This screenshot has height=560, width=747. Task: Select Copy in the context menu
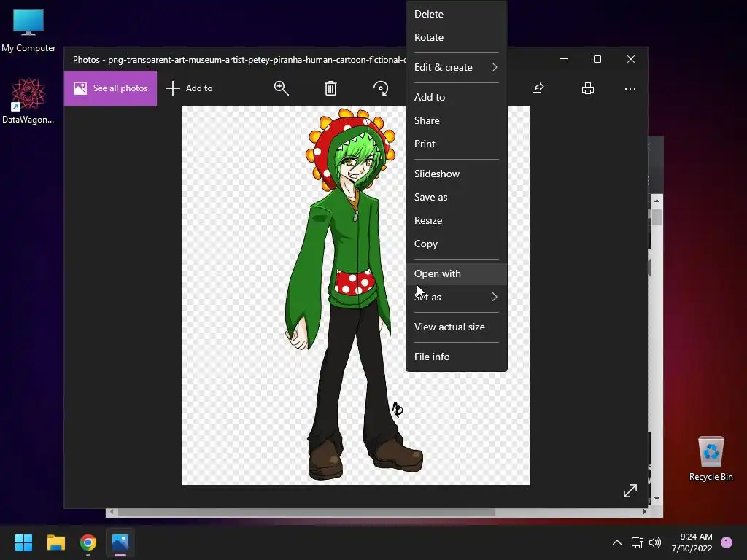(x=457, y=244)
